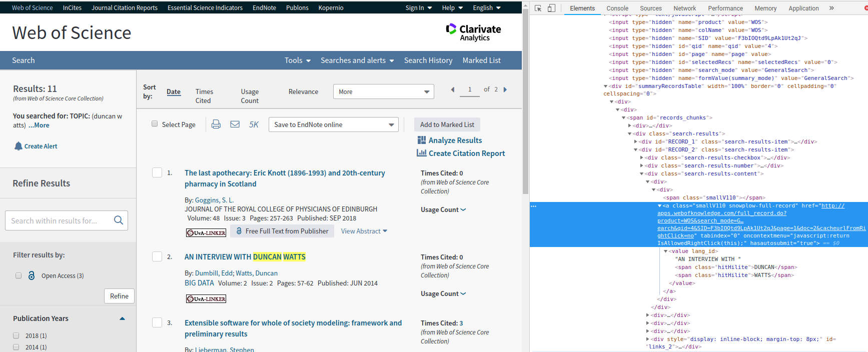Expand View Abstract for record 1
The height and width of the screenshot is (352, 868).
coord(364,231)
